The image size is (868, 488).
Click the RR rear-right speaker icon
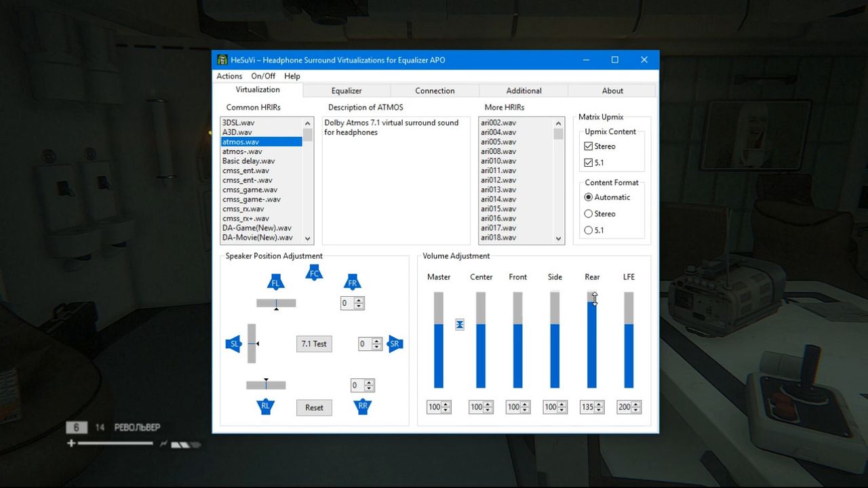tap(363, 407)
